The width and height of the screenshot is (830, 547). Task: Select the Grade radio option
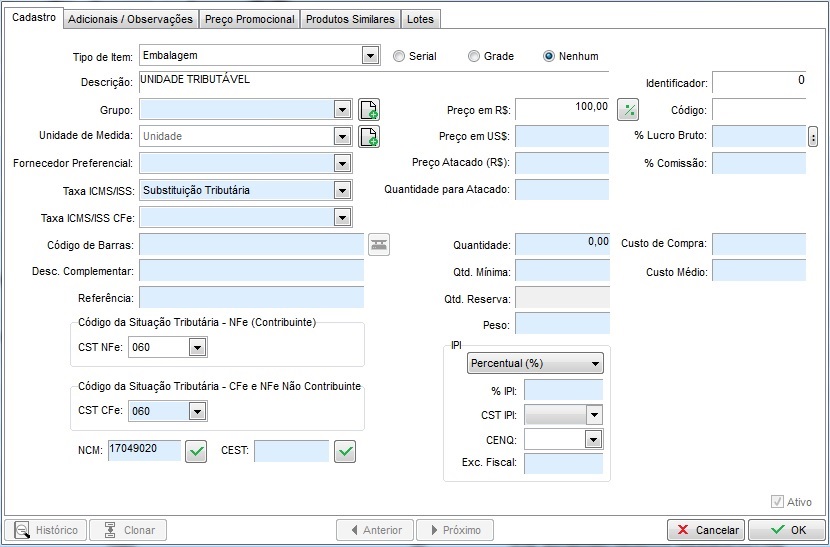[475, 56]
